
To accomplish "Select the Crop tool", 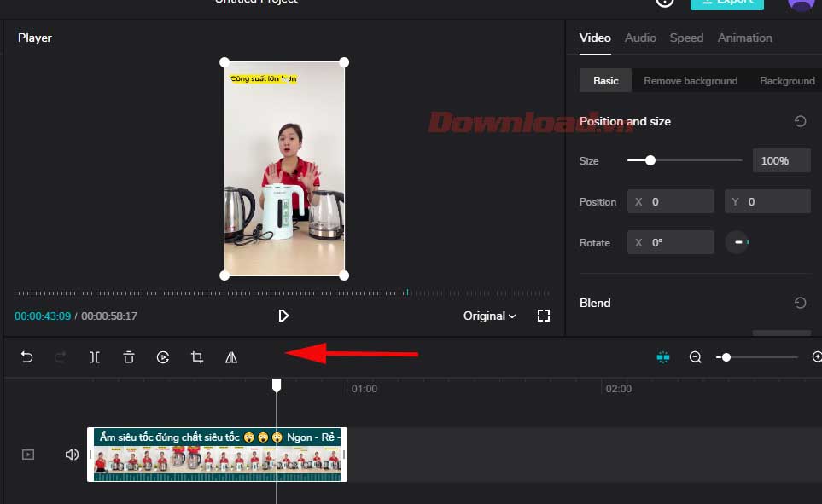I will coord(196,356).
